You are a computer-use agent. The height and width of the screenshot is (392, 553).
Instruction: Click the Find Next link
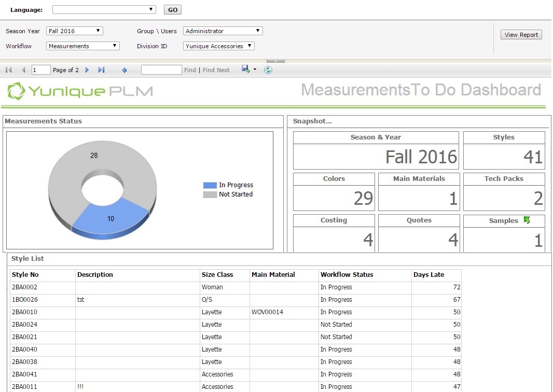coord(216,70)
